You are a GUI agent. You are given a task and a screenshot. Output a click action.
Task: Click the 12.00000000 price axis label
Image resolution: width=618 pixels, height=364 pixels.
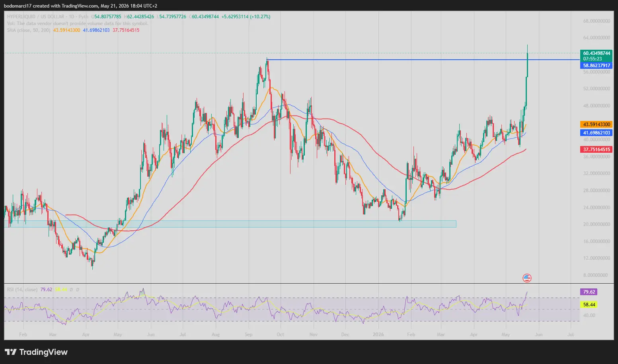pos(597,258)
